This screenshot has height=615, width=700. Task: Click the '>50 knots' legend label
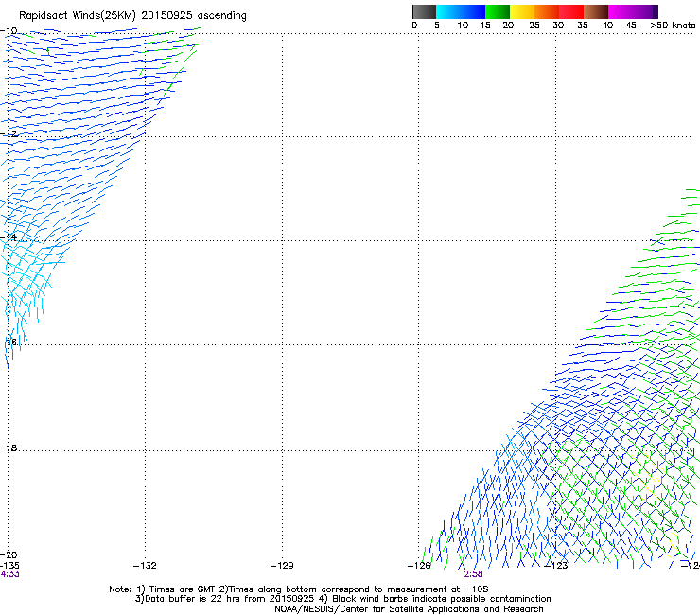pyautogui.click(x=673, y=26)
